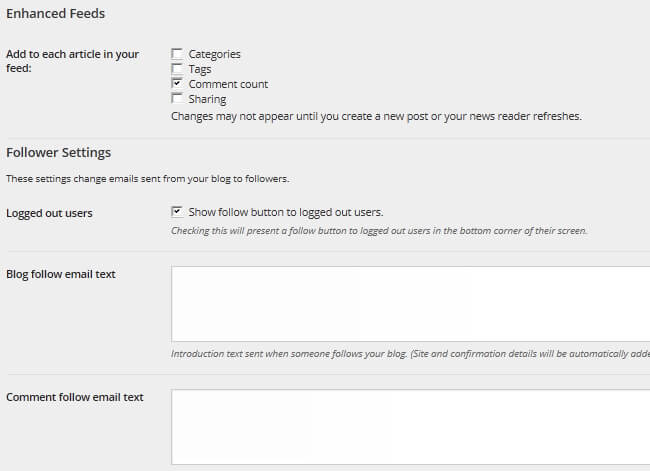The width and height of the screenshot is (650, 471).
Task: Enable the Categories checkbox
Action: [177, 54]
